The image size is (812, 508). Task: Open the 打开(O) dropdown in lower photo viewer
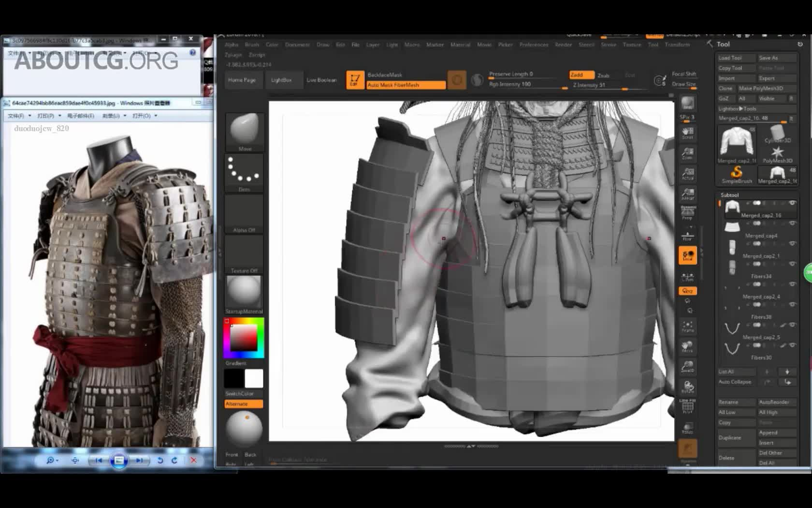[x=145, y=116]
